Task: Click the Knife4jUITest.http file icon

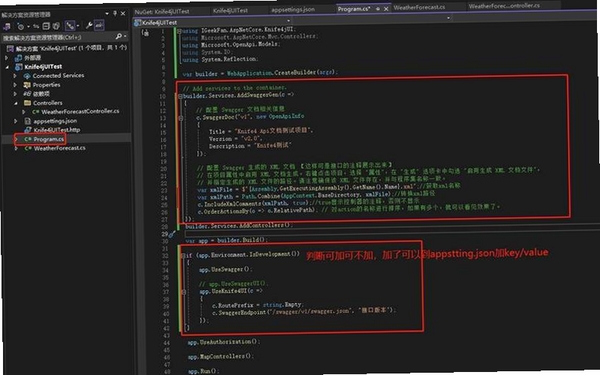Action: click(28, 130)
